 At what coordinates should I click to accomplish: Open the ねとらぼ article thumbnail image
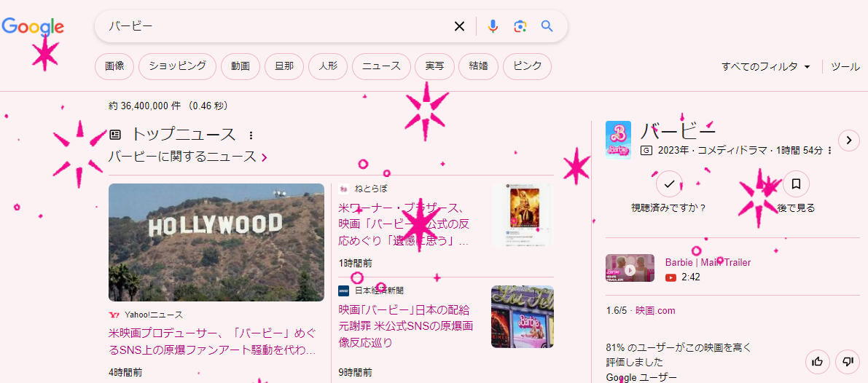point(522,215)
